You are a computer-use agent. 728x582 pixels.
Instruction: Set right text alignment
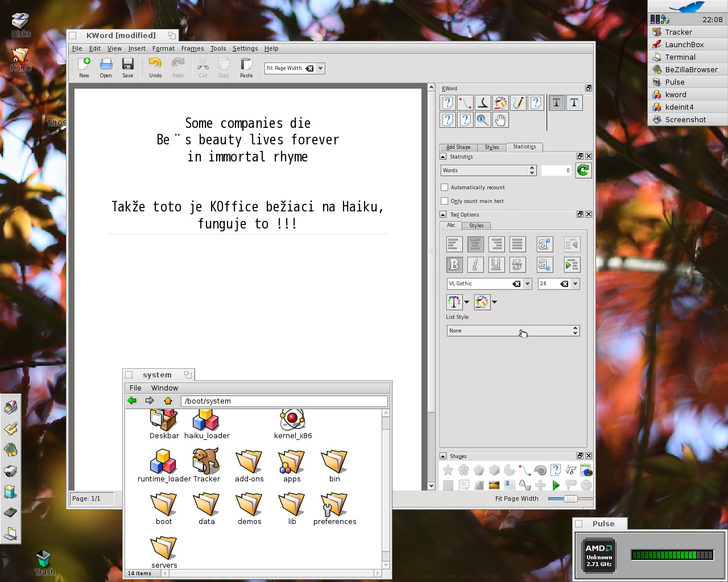click(x=497, y=244)
